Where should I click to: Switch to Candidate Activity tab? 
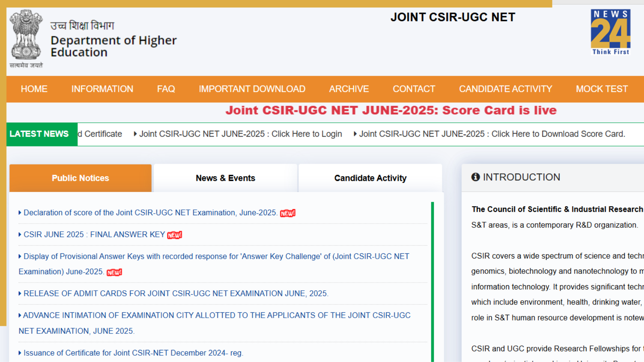(x=370, y=178)
